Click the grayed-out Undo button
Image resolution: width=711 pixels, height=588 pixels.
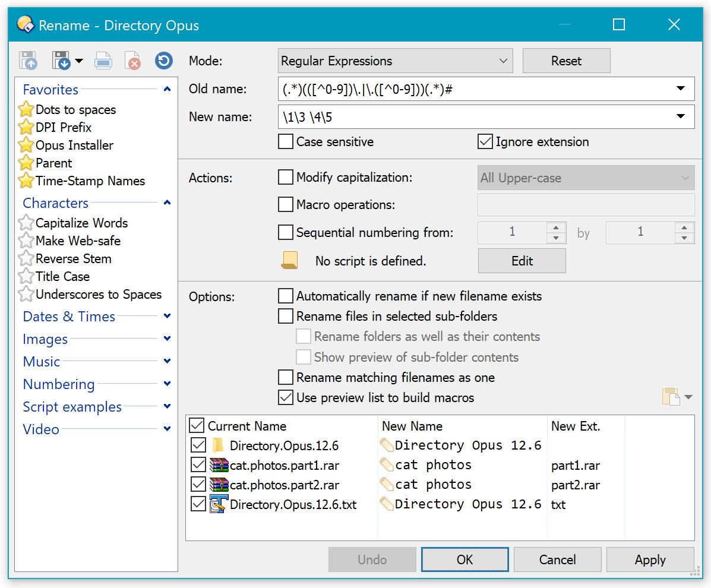coord(372,559)
